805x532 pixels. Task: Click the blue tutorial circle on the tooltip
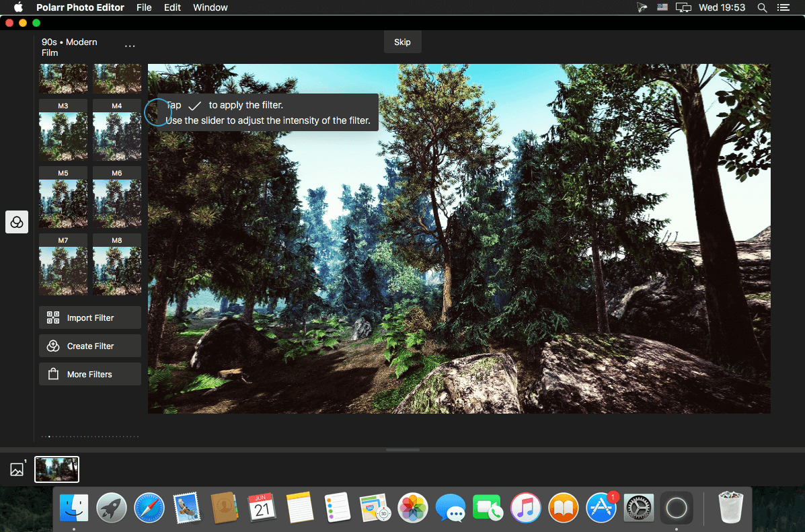[157, 112]
